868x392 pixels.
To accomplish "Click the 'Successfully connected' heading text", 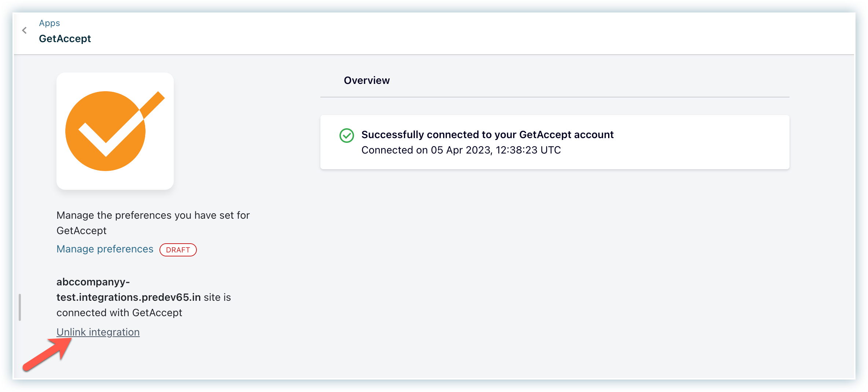I will (x=487, y=135).
